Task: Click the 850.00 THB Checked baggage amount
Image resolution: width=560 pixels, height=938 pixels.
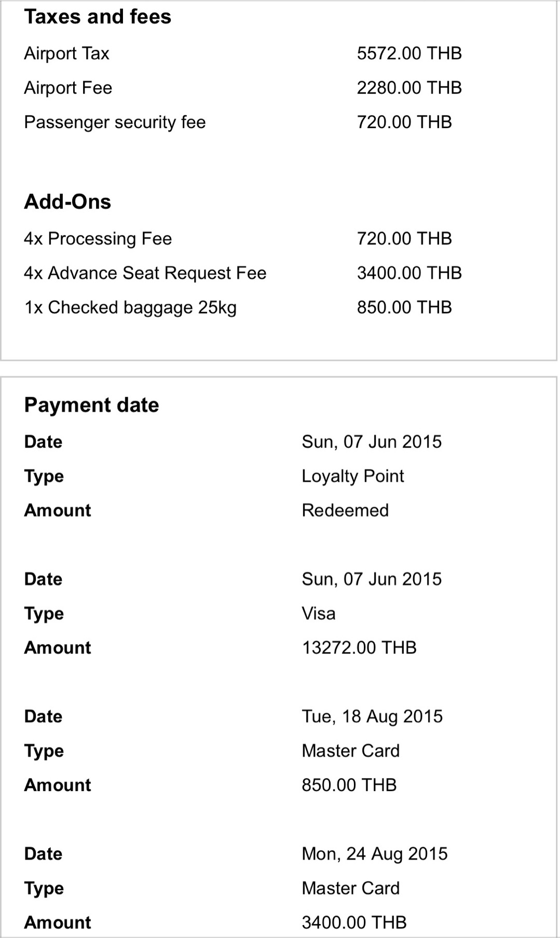Action: coord(404,308)
